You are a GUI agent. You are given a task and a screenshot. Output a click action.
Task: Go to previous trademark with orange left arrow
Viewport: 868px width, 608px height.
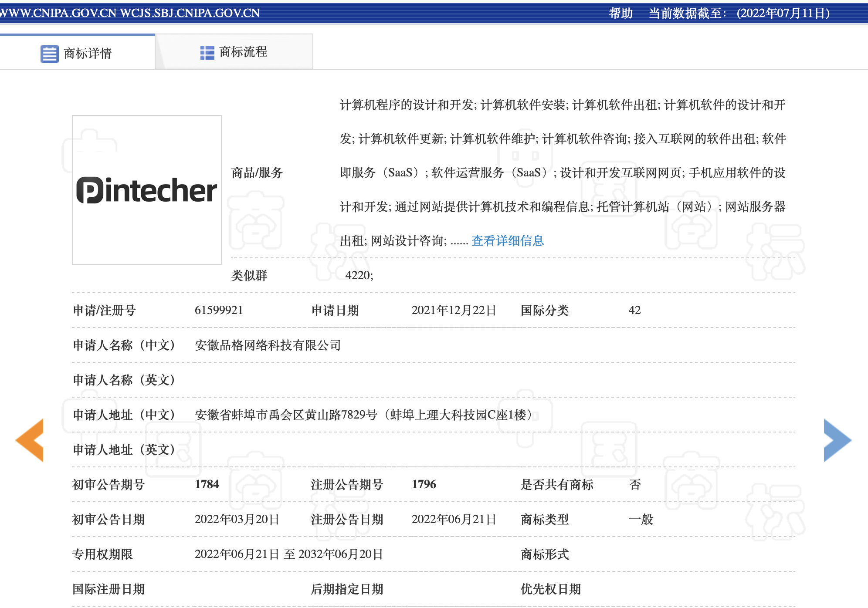coord(30,440)
